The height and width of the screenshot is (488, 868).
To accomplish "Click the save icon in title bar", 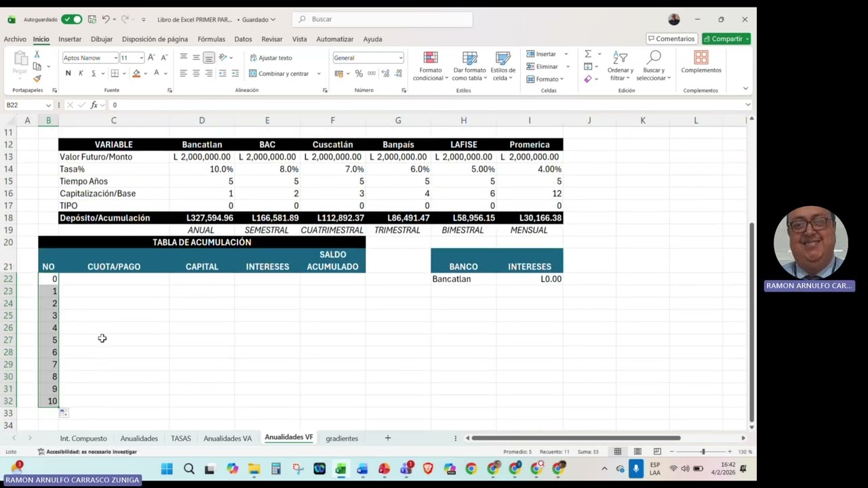I will [92, 19].
